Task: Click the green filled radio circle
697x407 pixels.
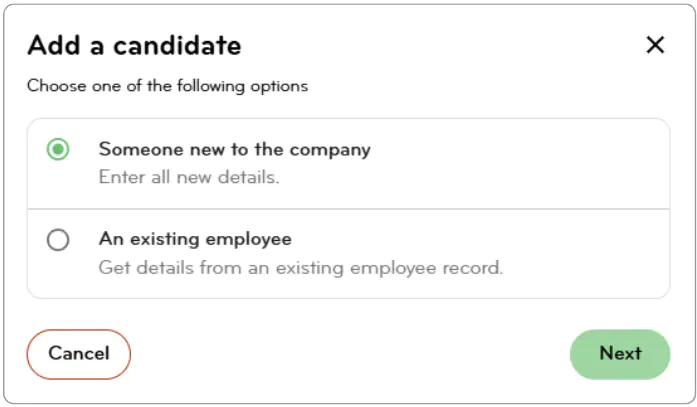Action: pyautogui.click(x=58, y=150)
